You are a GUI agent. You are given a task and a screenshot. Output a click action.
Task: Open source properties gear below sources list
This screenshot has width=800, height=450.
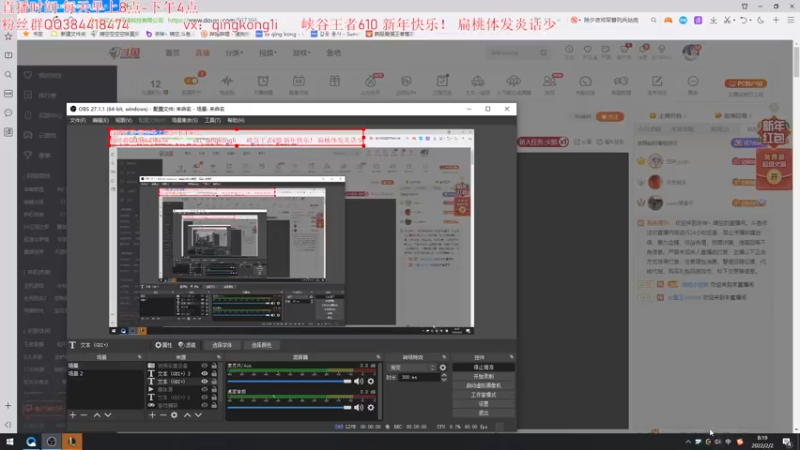click(x=174, y=415)
